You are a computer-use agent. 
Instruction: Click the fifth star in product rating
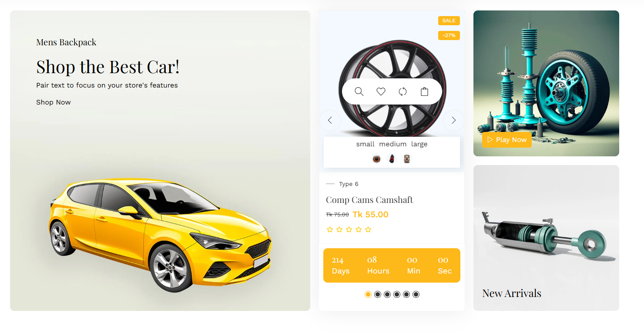(x=368, y=229)
